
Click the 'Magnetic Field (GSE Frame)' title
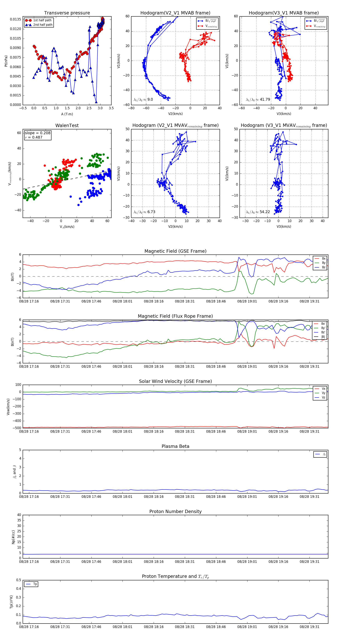(x=175, y=251)
